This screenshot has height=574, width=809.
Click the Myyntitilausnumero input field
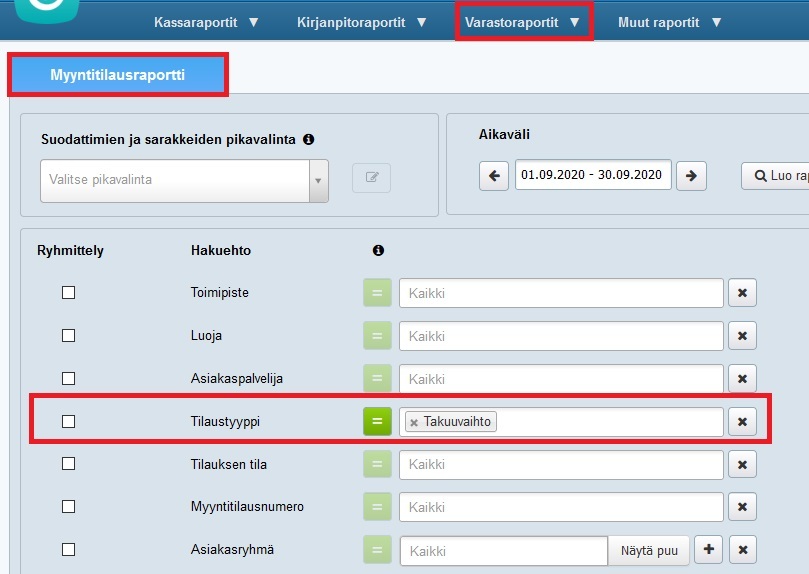(x=560, y=508)
